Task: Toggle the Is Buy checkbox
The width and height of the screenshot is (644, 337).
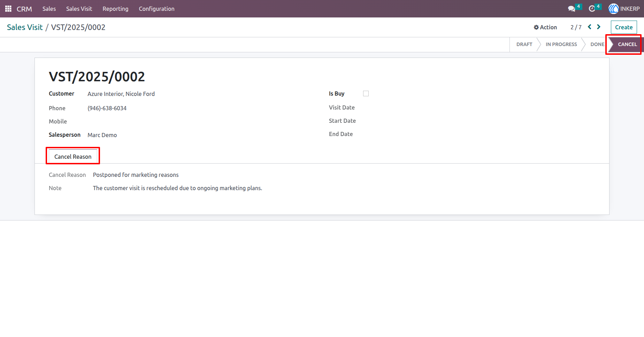Action: [366, 93]
